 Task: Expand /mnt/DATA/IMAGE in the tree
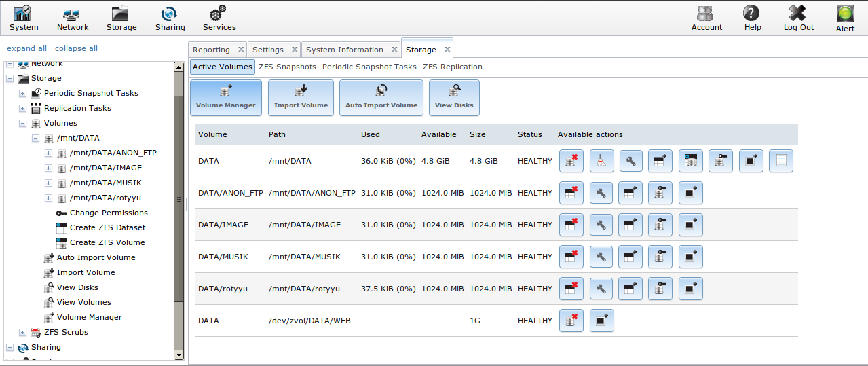click(x=48, y=168)
